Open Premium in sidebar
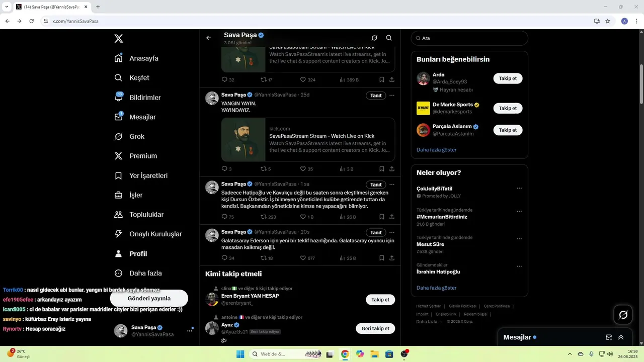 tap(136, 156)
